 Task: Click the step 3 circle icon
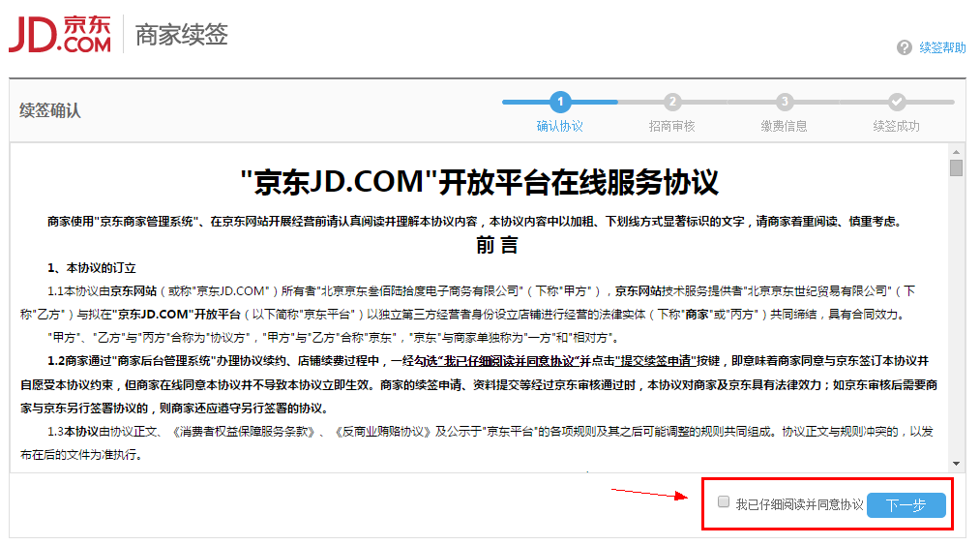785,102
